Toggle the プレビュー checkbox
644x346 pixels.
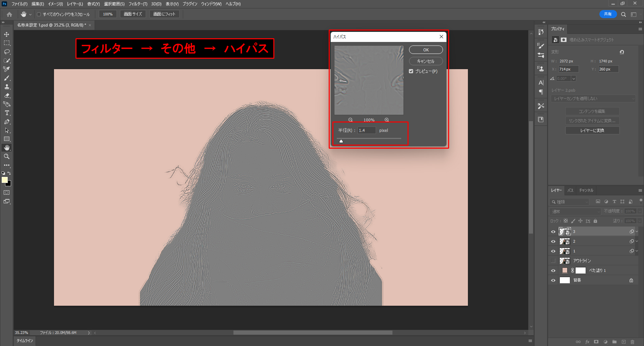click(x=411, y=71)
